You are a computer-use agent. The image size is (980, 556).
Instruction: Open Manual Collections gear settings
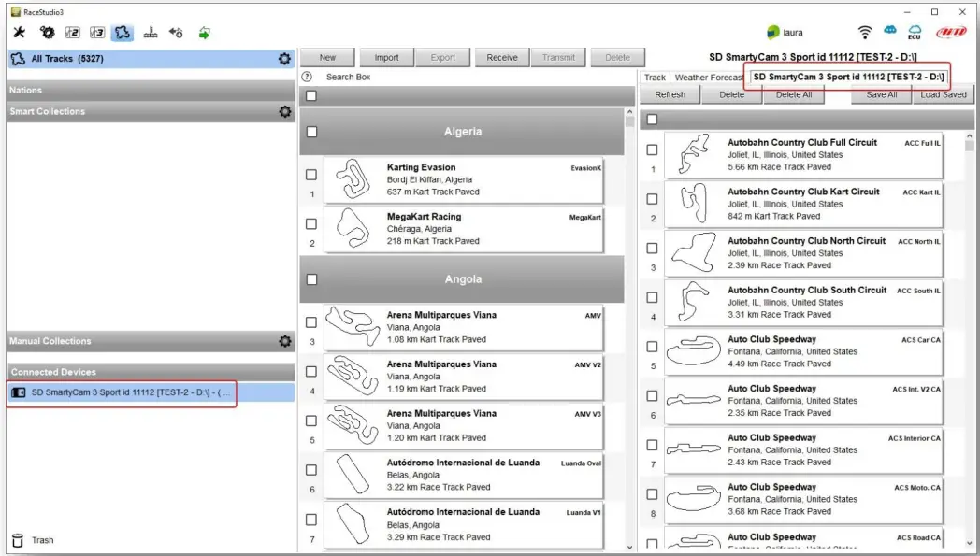[x=285, y=341]
